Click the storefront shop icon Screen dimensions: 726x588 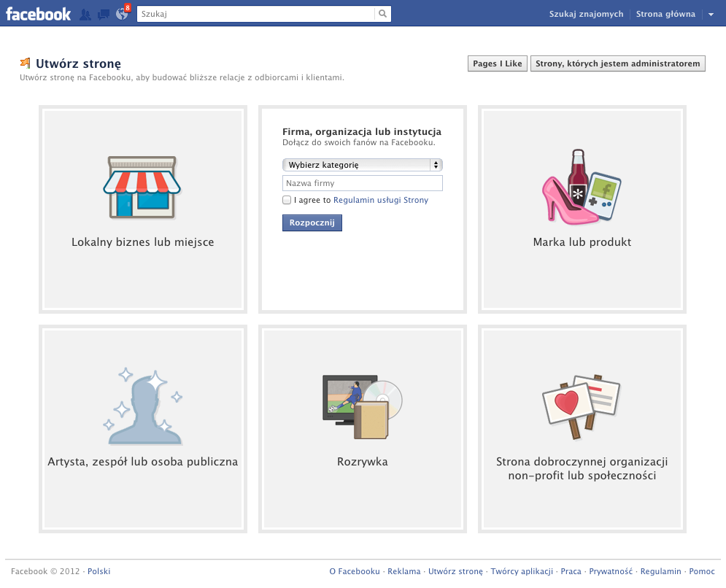[142, 187]
